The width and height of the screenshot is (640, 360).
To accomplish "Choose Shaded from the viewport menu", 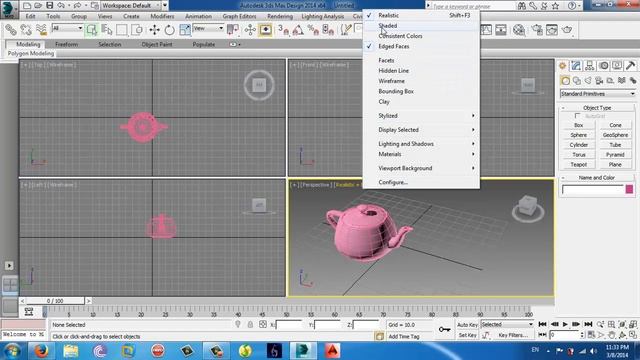I will coord(421,26).
